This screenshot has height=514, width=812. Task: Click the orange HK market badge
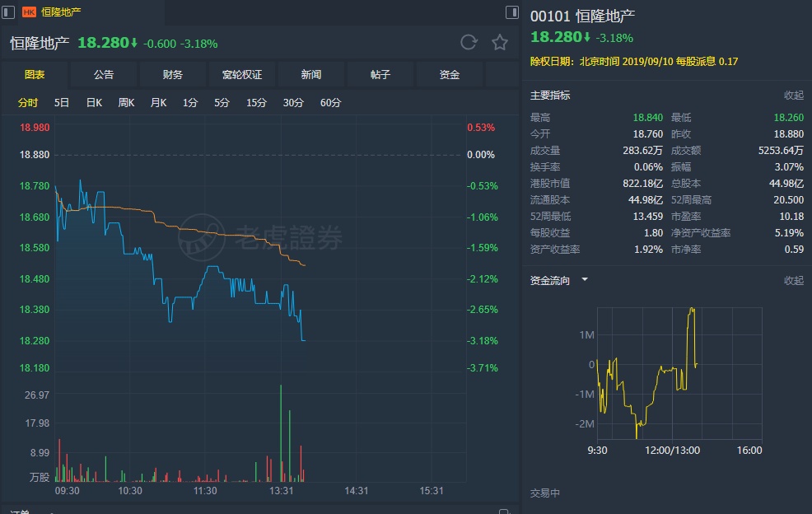[x=29, y=12]
